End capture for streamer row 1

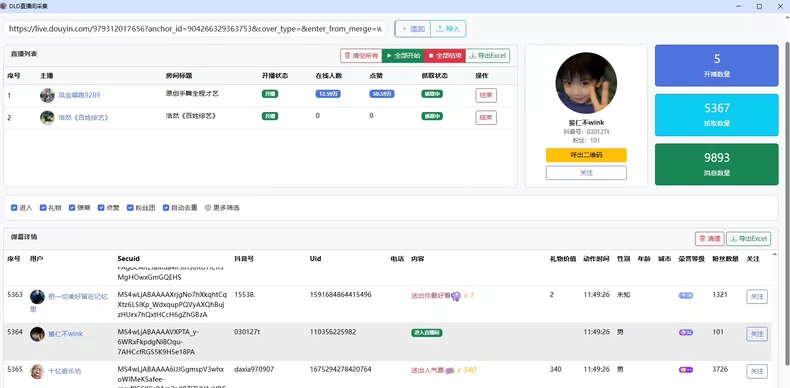click(x=486, y=95)
